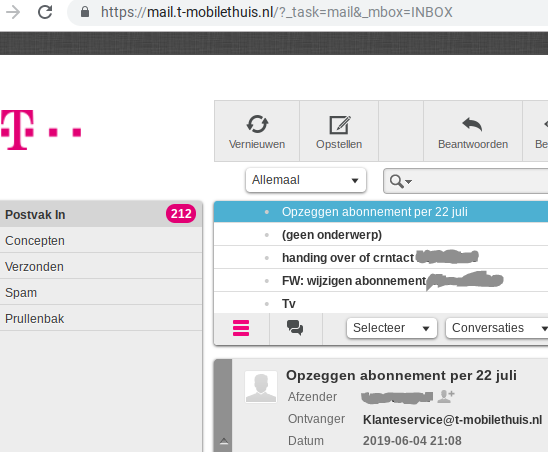Screen dimensions: 548x452
Task: Select the '(geen onderwerp)' message
Action: click(381, 235)
